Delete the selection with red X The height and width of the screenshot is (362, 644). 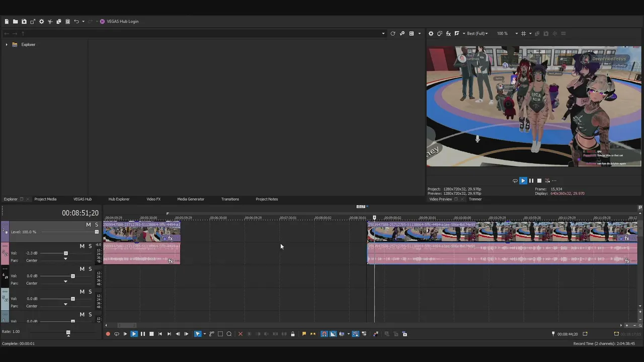[240, 334]
